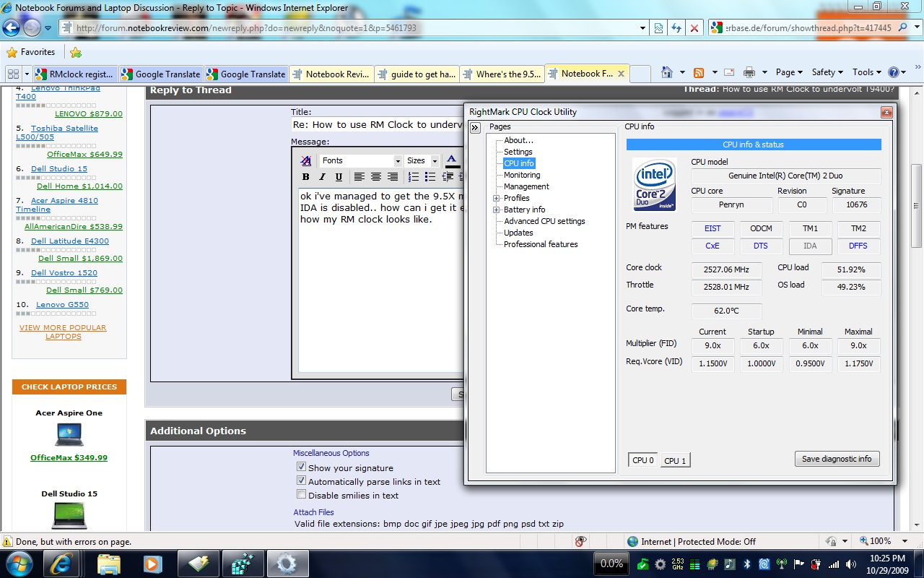The image size is (924, 578).
Task: Click the IE refresh page icon
Action: [676, 28]
